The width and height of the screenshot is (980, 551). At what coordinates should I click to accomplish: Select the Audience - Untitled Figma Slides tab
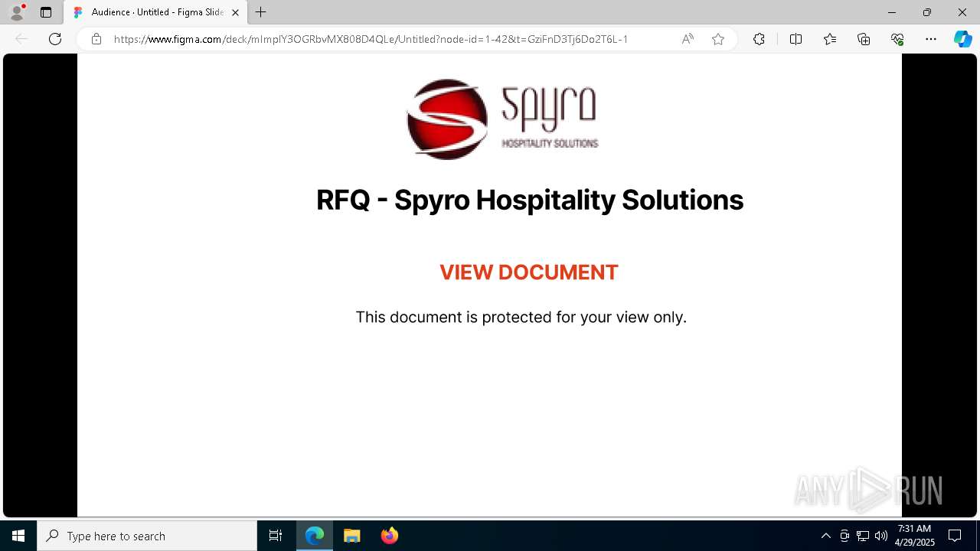point(156,12)
